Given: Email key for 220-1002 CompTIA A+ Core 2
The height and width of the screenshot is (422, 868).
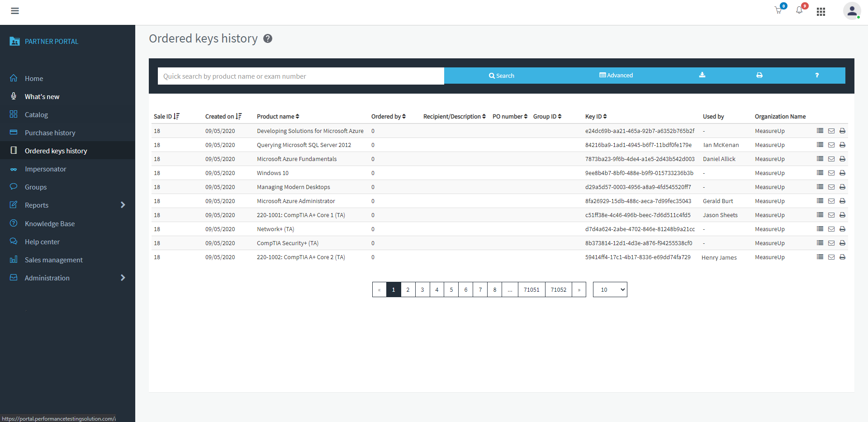Looking at the screenshot, I should (x=831, y=257).
